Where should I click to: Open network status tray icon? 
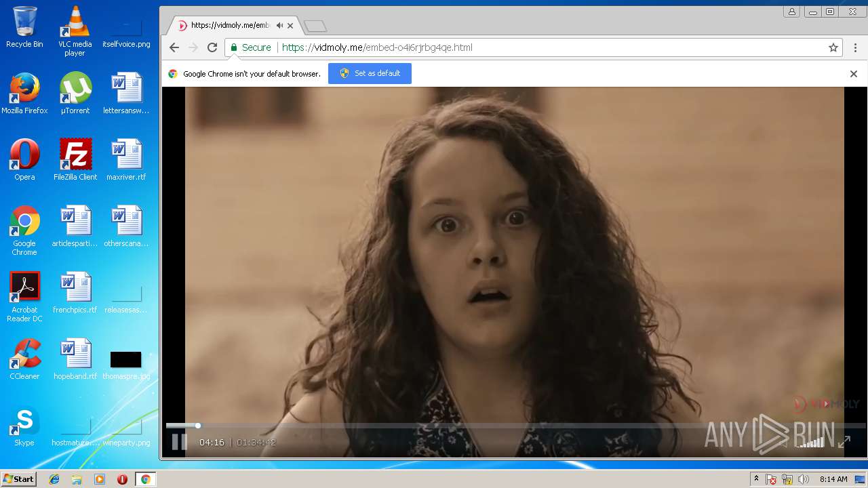[x=787, y=479]
